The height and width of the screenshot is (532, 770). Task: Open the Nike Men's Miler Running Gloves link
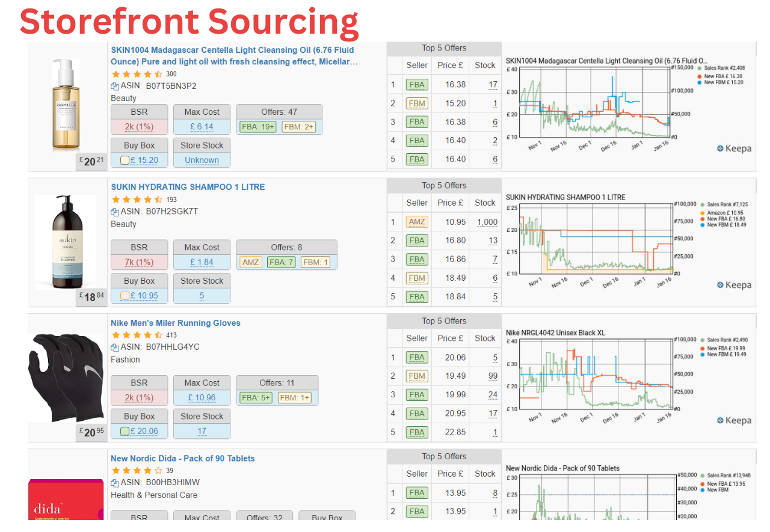point(176,323)
